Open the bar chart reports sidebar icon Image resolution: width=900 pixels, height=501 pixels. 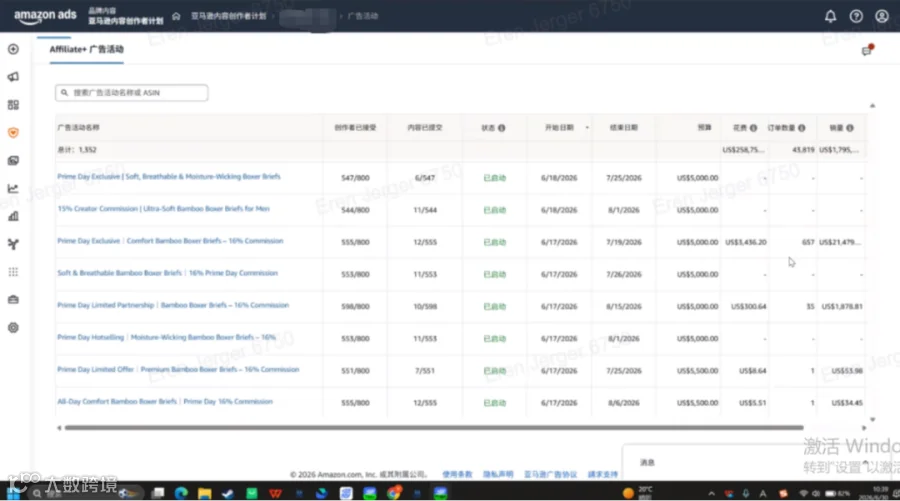pos(13,216)
